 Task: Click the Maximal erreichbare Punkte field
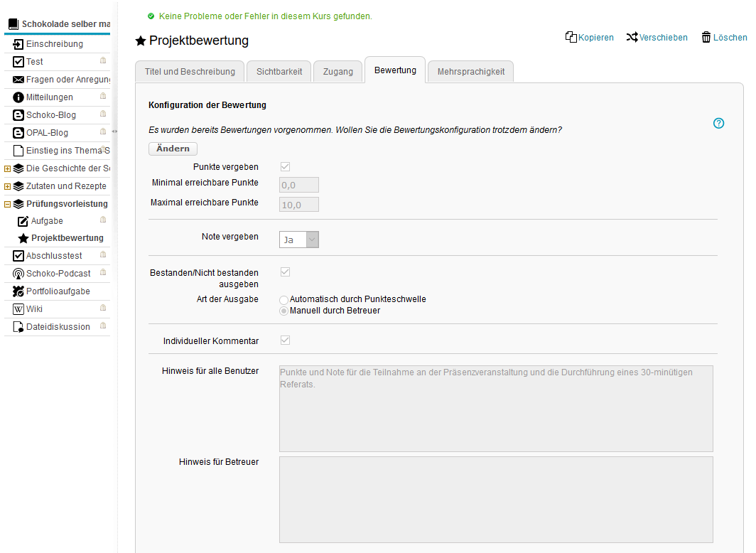pos(298,205)
